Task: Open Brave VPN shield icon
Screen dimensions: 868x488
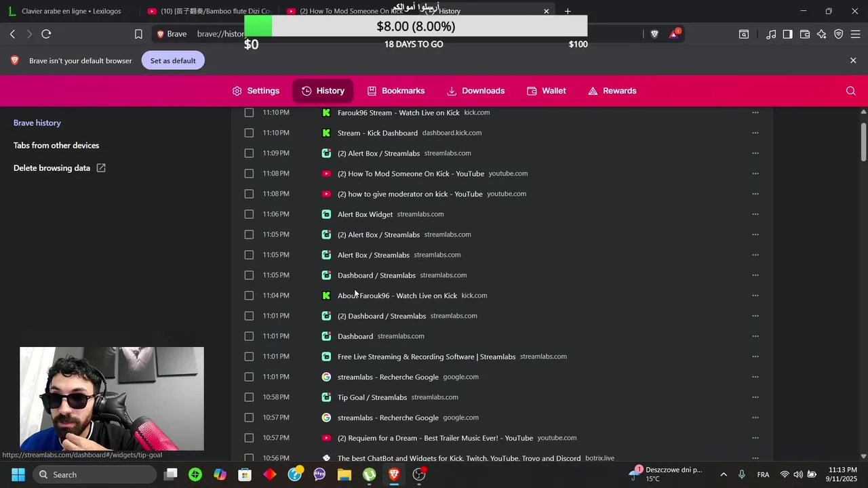Action: (838, 34)
